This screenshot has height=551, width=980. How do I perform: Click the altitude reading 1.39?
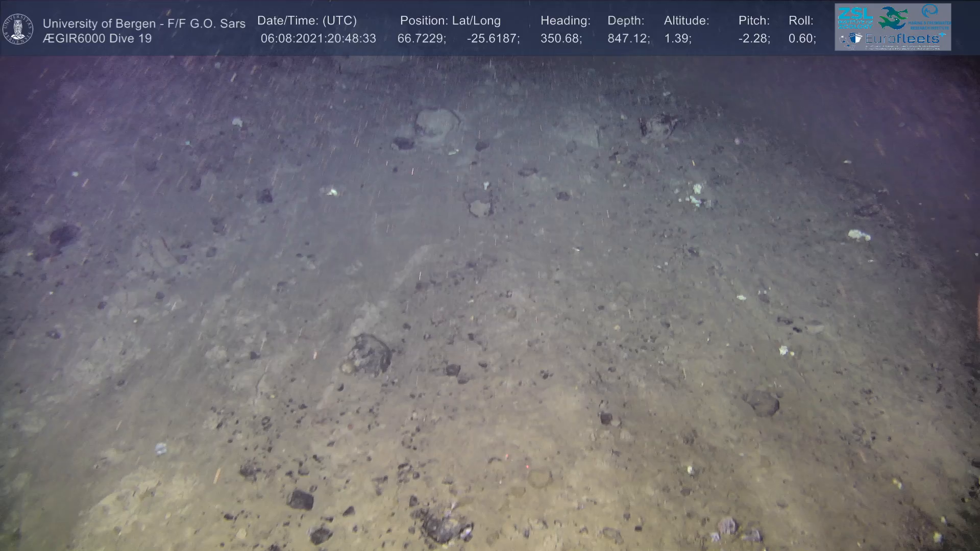pos(677,39)
